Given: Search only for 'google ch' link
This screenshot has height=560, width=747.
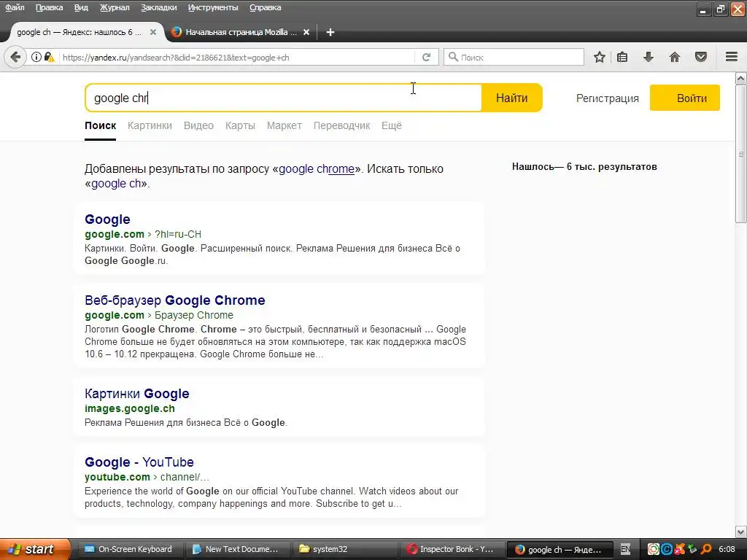Looking at the screenshot, I should point(116,183).
